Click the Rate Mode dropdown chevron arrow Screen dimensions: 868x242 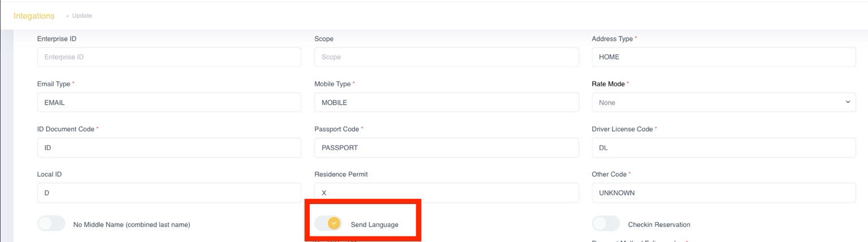847,102
